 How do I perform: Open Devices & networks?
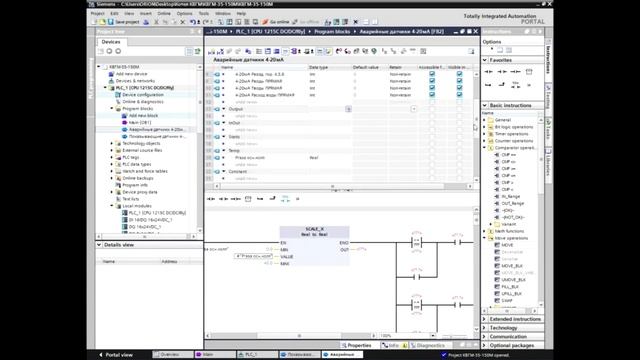click(135, 81)
